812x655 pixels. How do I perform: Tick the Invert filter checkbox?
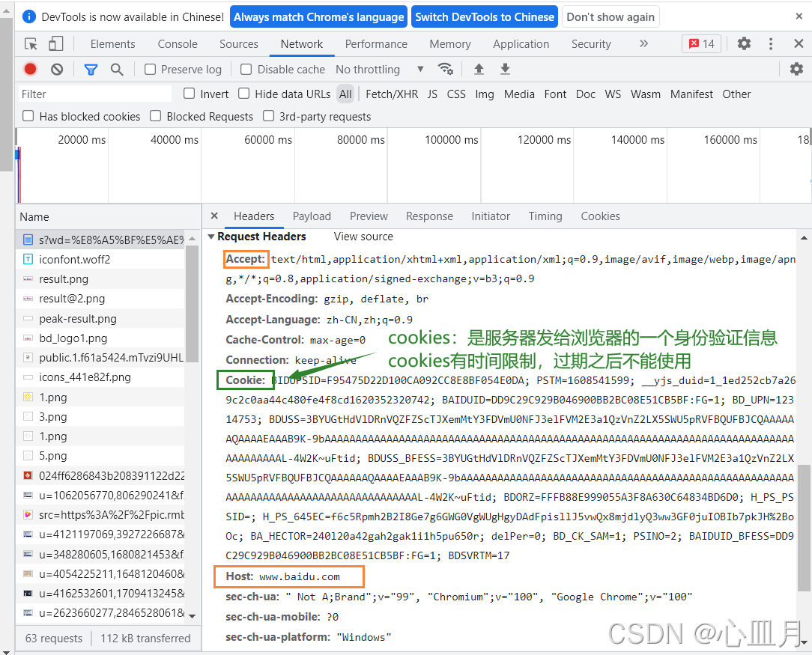[x=189, y=94]
